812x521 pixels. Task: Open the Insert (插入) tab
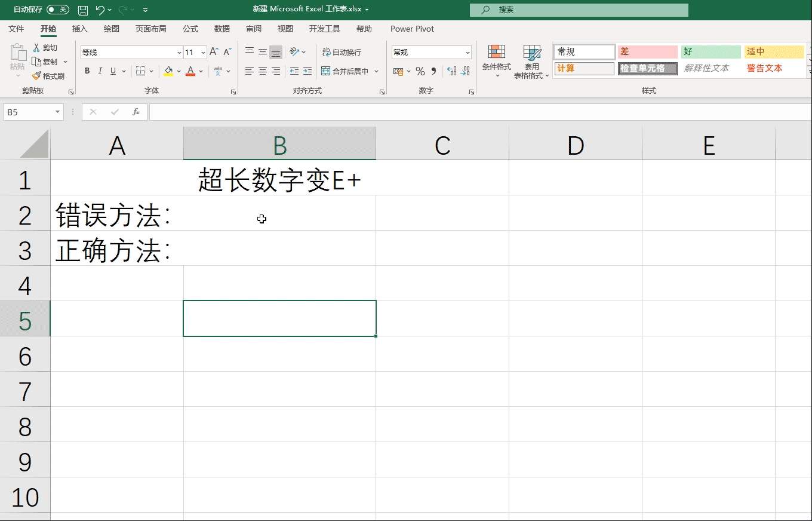click(x=79, y=29)
